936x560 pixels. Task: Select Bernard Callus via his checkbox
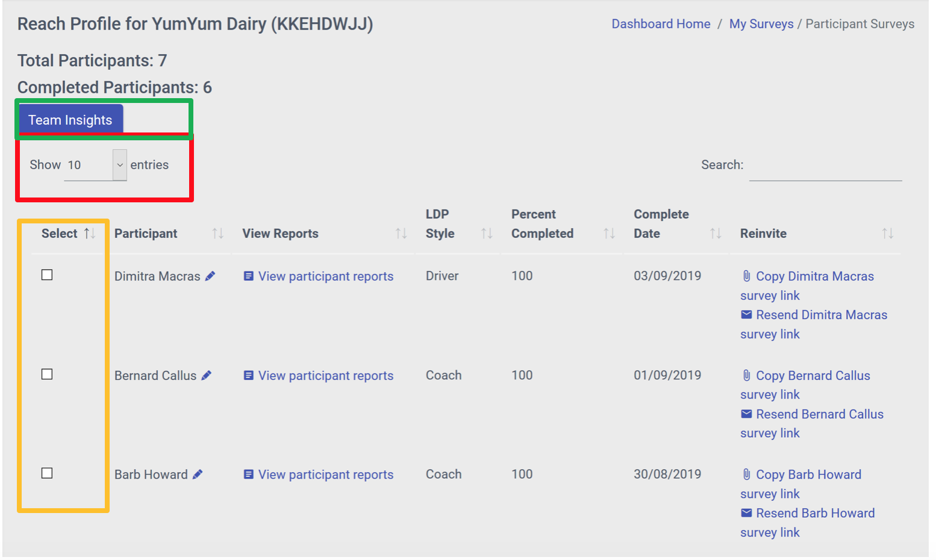pyautogui.click(x=46, y=374)
